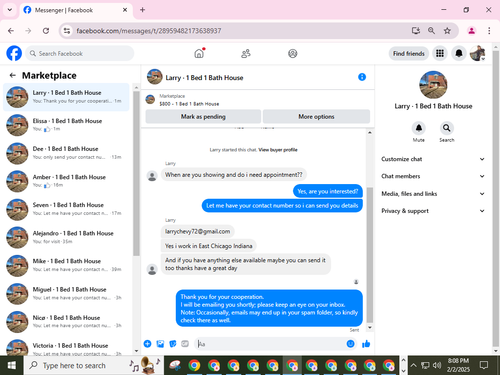Open large listing photo in info panel
Screen dimensions: 500x375
click(x=433, y=85)
